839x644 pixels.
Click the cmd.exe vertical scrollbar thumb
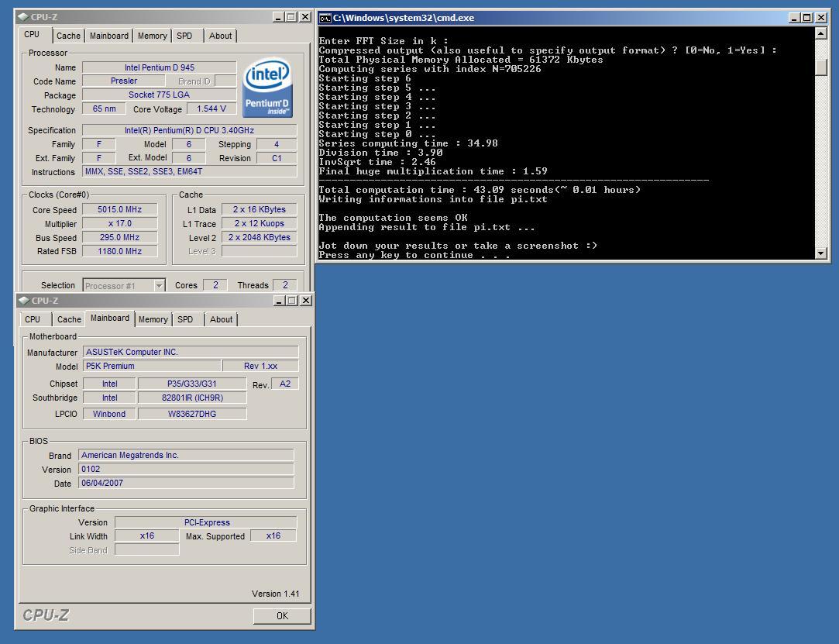821,67
